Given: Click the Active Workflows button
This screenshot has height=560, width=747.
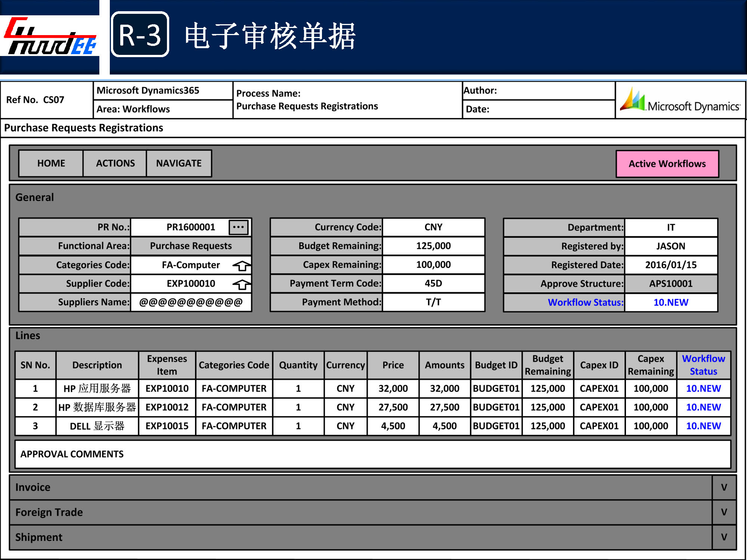Looking at the screenshot, I should pyautogui.click(x=667, y=164).
